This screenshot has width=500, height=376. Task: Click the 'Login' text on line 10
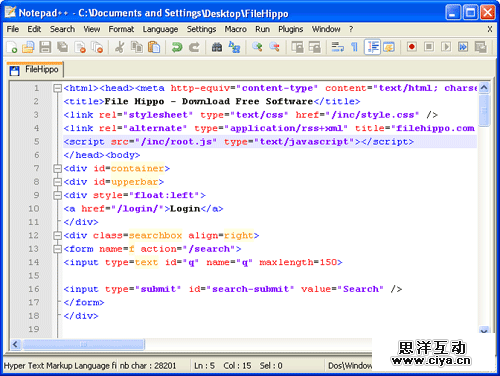click(x=185, y=209)
